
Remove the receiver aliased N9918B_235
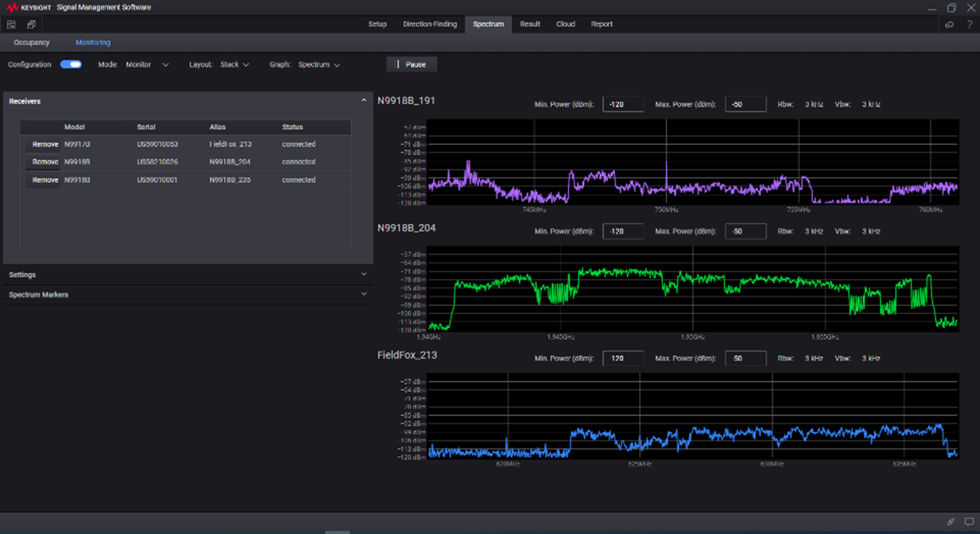pyautogui.click(x=44, y=180)
